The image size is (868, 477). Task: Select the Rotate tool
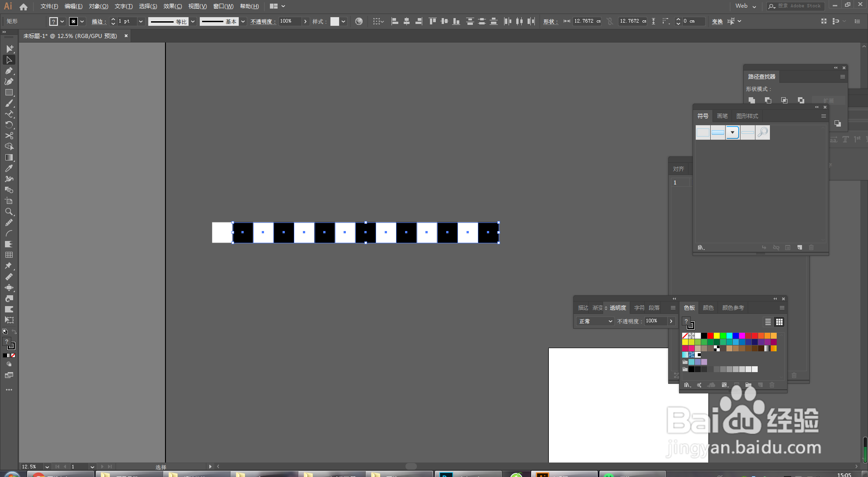(x=9, y=125)
